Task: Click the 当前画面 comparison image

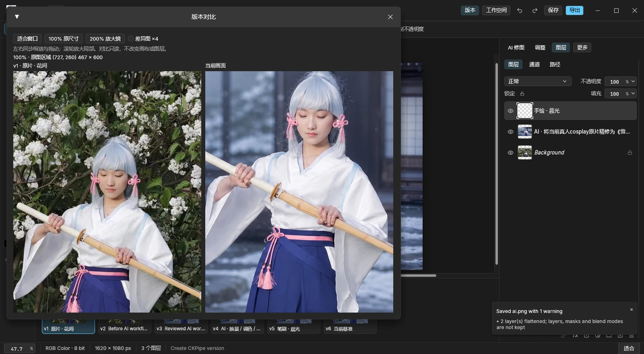Action: point(299,192)
